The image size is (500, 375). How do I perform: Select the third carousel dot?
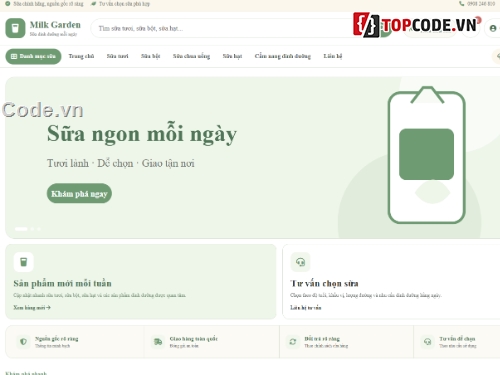click(x=39, y=229)
